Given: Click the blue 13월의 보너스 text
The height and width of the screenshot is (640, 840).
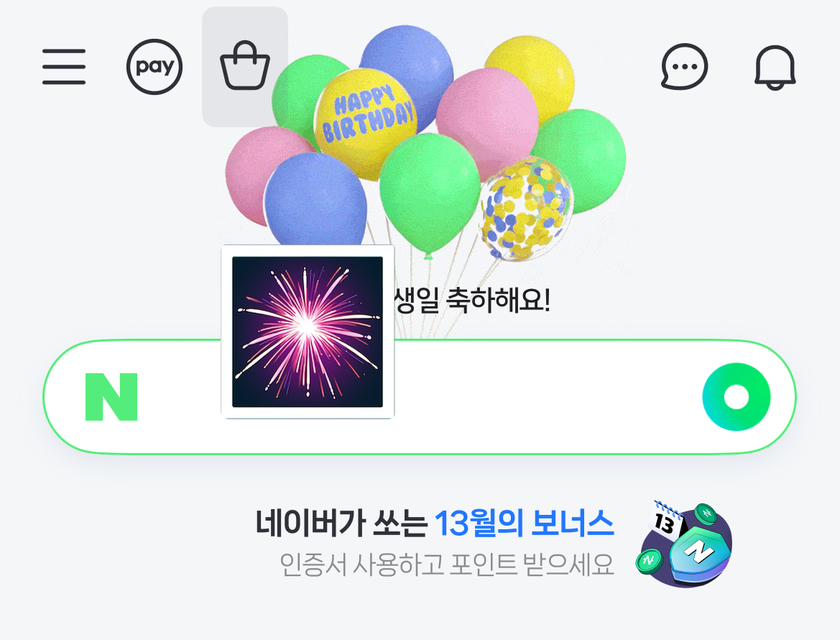Looking at the screenshot, I should [x=524, y=524].
